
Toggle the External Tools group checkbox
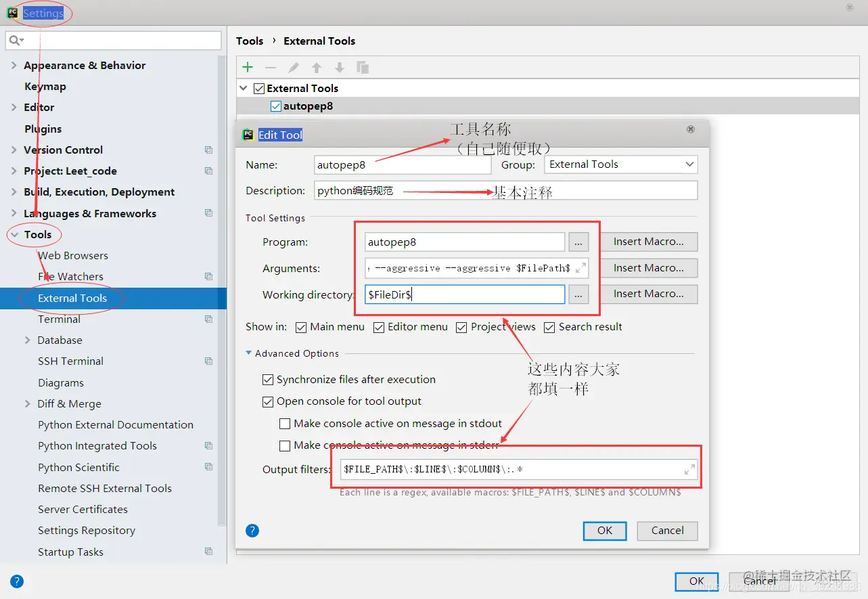tap(259, 89)
